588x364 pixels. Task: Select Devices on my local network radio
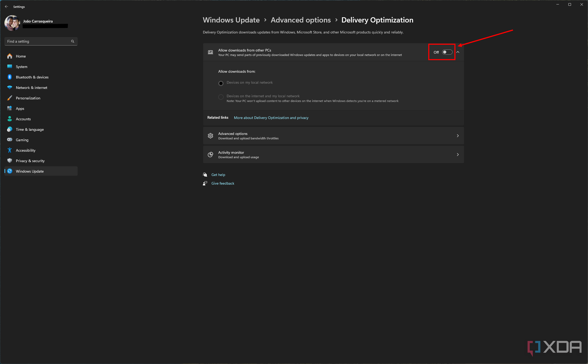[221, 83]
